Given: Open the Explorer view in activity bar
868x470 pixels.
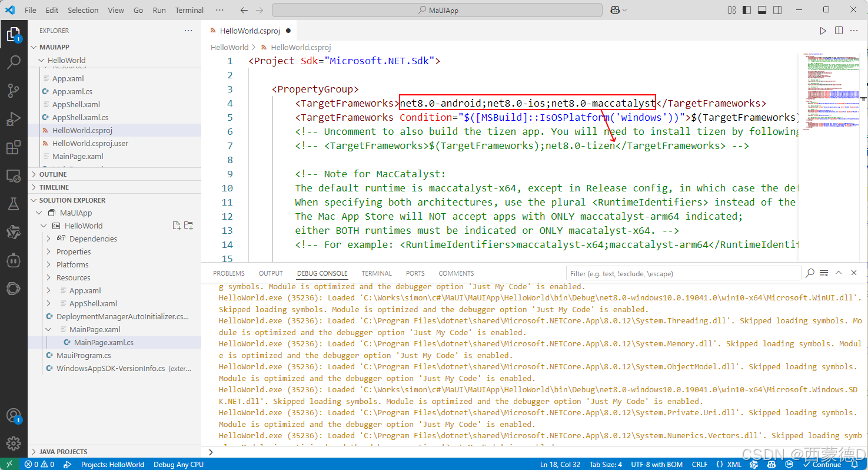Looking at the screenshot, I should [x=13, y=35].
